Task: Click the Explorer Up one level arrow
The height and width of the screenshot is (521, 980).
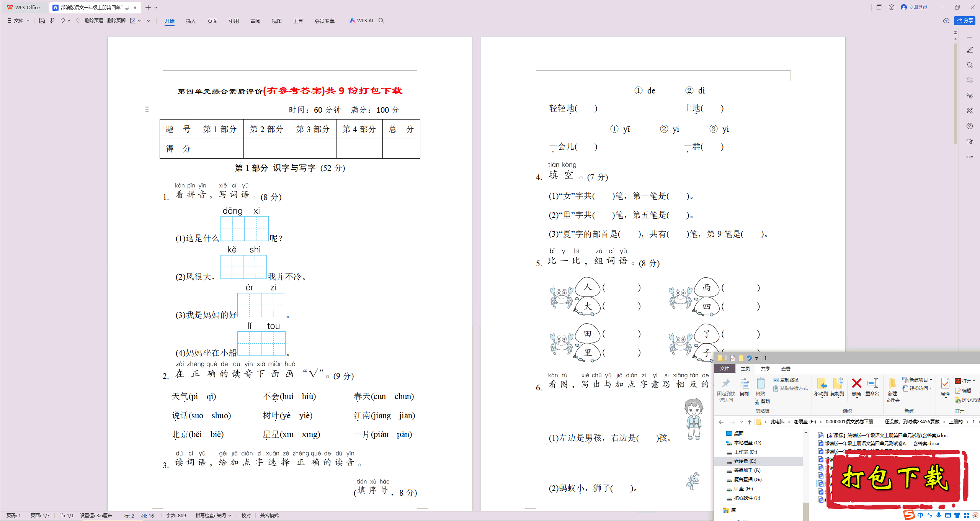Action: [750, 422]
